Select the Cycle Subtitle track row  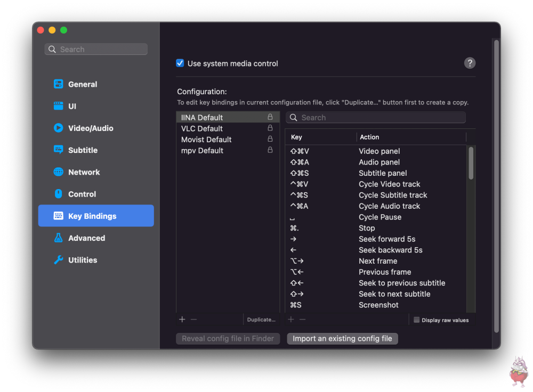[x=376, y=195]
